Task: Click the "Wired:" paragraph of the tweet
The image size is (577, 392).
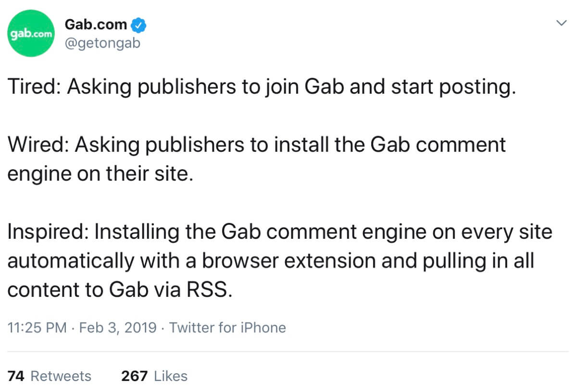Action: pos(257,159)
